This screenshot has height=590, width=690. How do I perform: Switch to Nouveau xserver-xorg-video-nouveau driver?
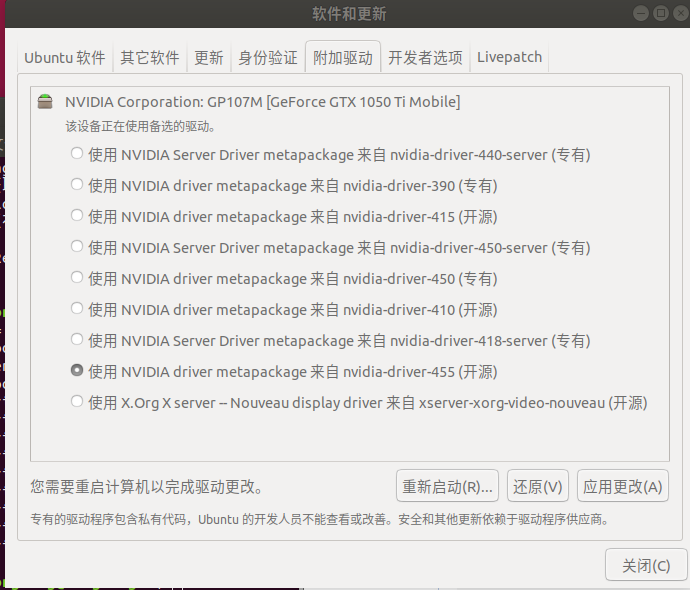[x=77, y=402]
